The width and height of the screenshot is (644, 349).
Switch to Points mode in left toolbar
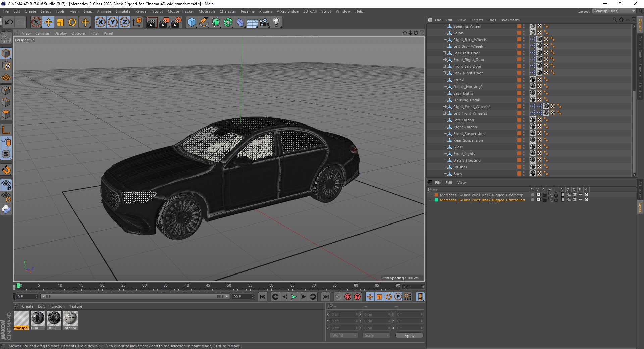pos(6,90)
